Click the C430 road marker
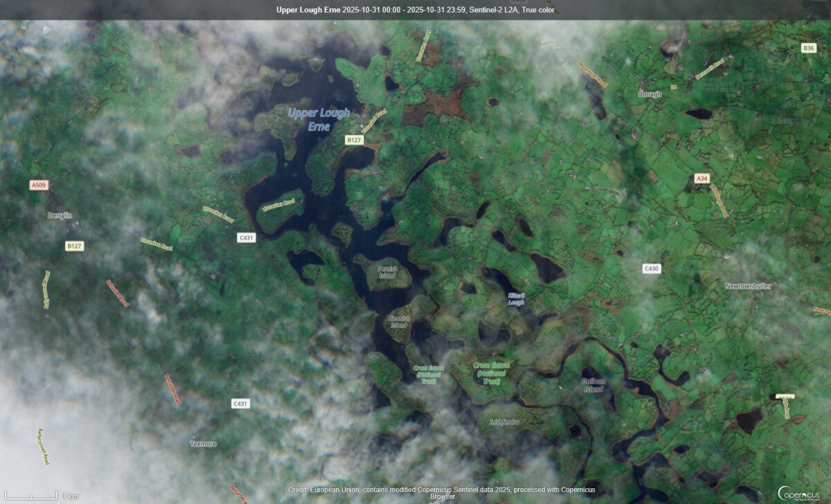This screenshot has width=831, height=504. click(650, 269)
